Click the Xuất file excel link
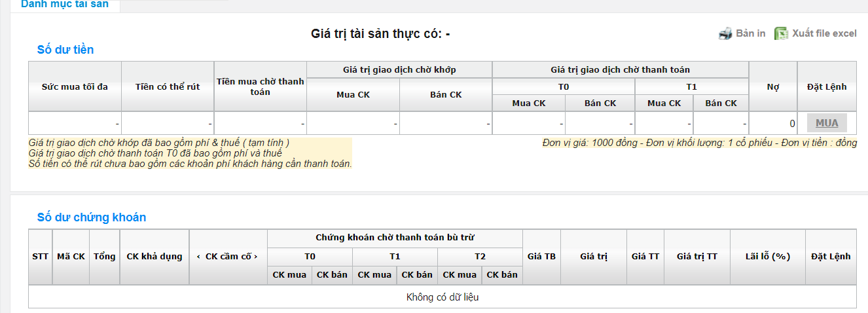 coord(823,33)
